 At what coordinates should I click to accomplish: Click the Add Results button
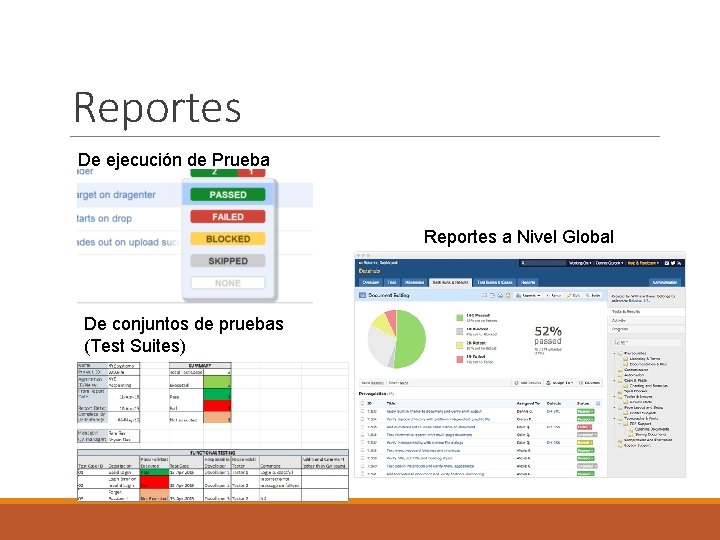(528, 382)
